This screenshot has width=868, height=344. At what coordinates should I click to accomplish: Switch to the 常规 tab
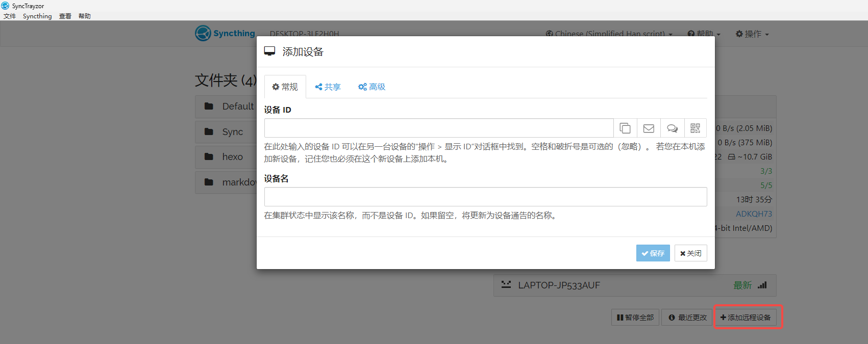tap(285, 87)
